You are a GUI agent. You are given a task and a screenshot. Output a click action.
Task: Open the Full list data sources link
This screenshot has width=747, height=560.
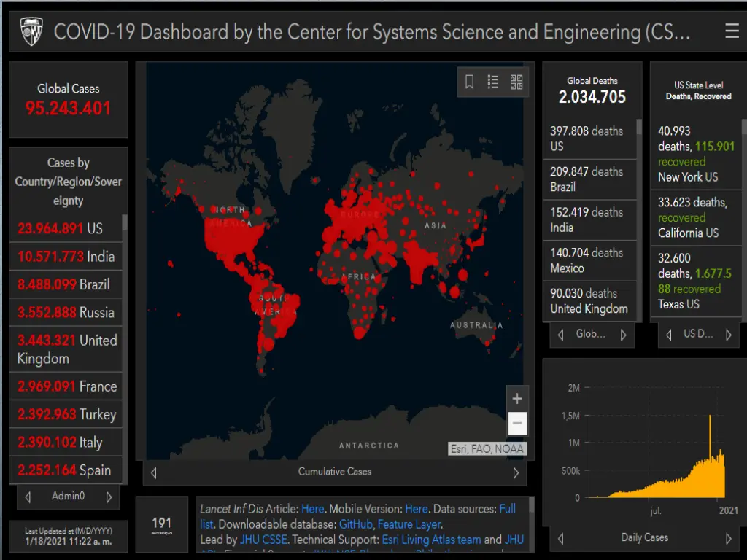[x=508, y=509]
